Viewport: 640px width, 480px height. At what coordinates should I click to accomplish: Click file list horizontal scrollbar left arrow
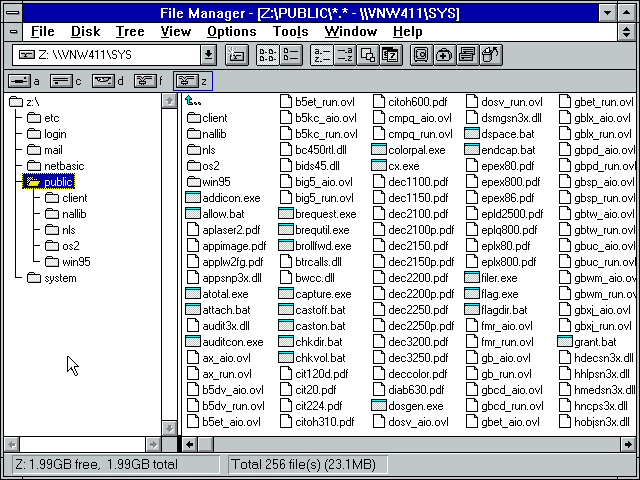coord(189,444)
